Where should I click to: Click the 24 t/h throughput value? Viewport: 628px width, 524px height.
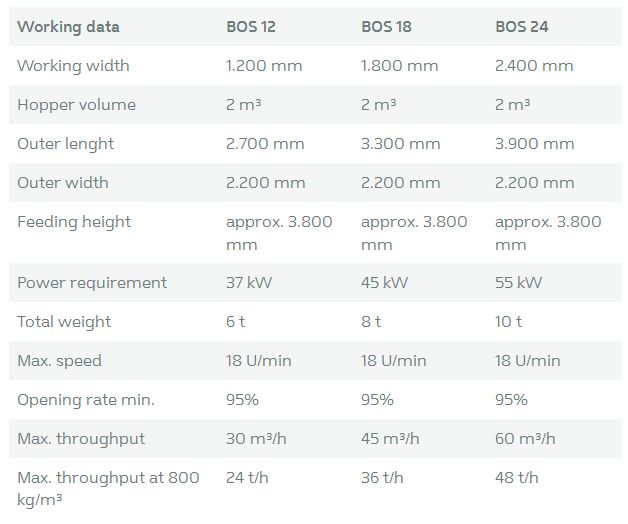click(x=247, y=478)
